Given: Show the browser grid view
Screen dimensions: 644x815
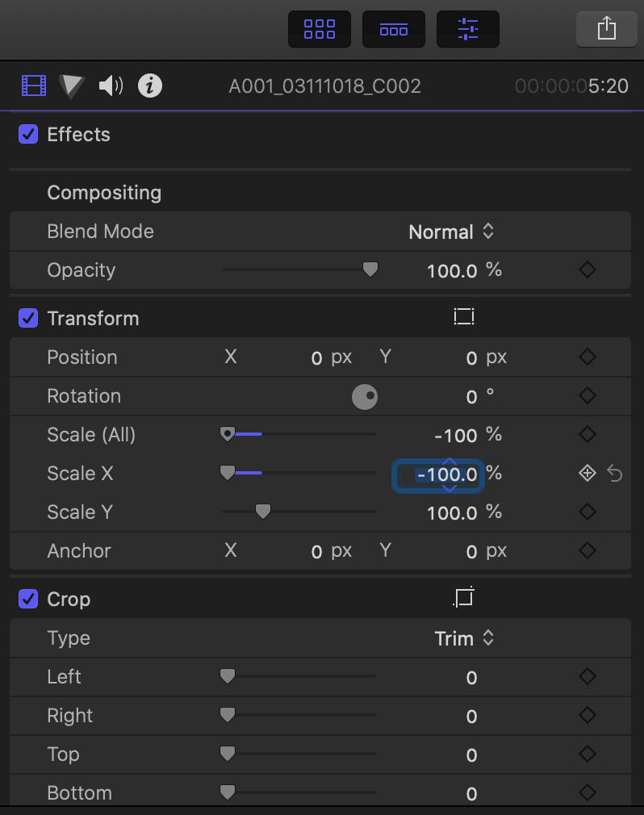Looking at the screenshot, I should [x=320, y=29].
